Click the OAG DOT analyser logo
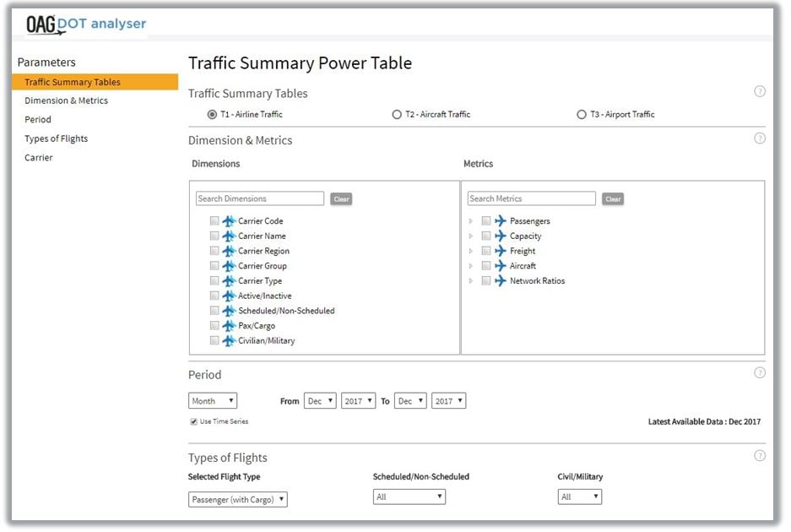791x532 pixels. coord(85,24)
